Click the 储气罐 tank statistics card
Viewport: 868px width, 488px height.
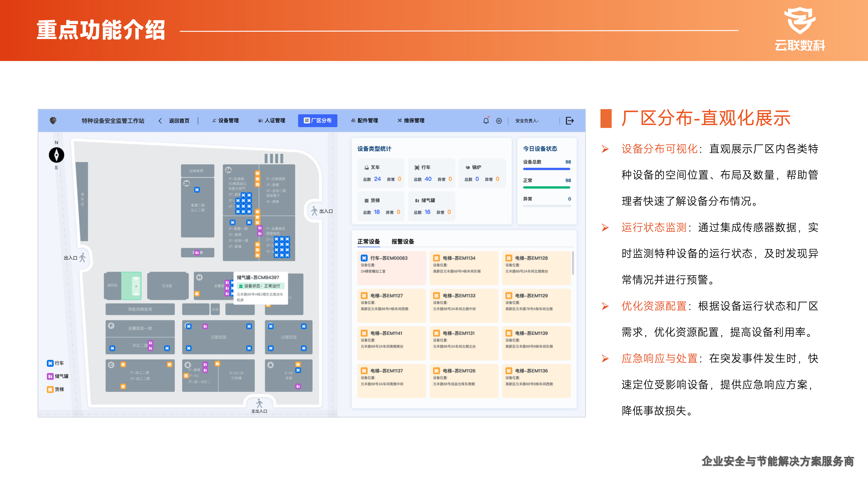point(431,206)
